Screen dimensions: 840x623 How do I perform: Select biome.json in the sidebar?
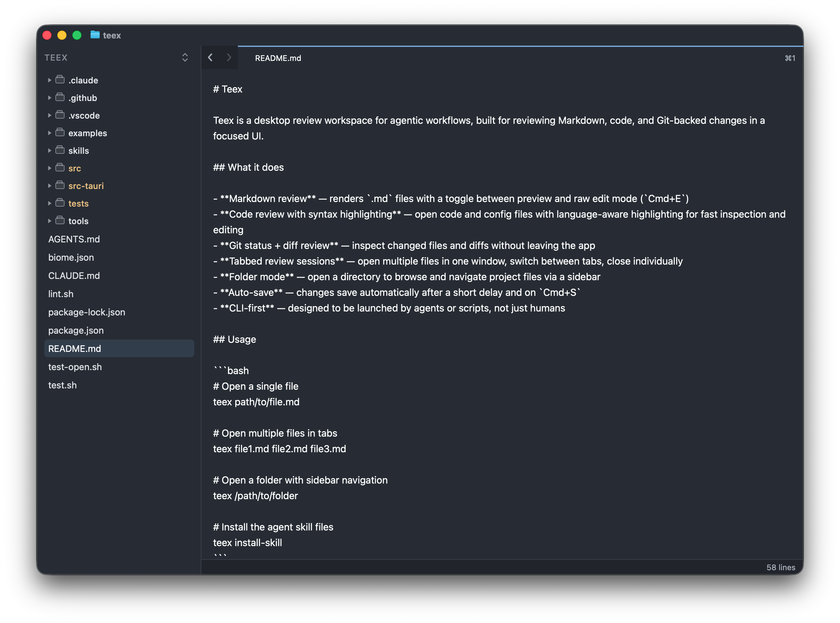pos(71,257)
